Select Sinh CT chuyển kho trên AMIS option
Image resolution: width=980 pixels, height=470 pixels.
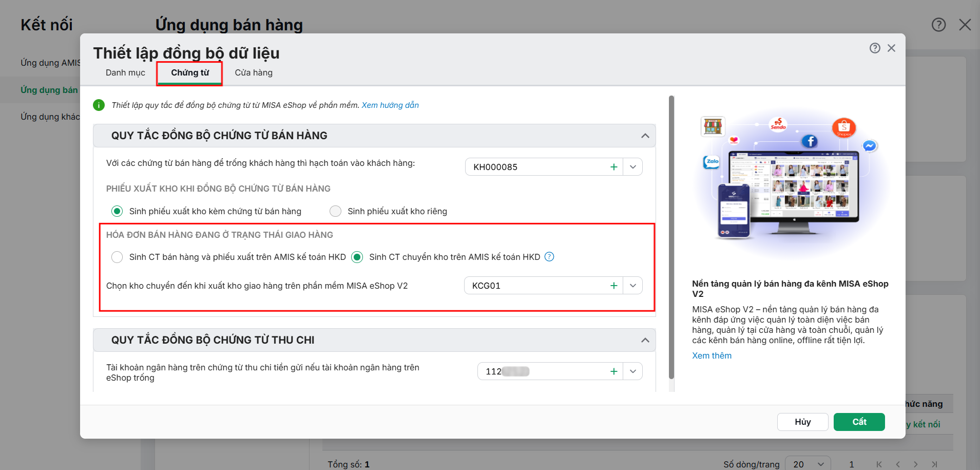pos(357,257)
